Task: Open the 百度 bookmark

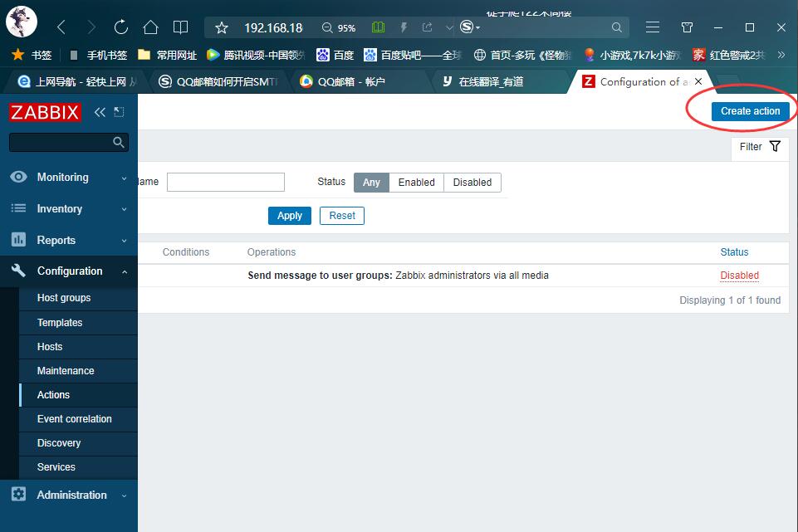Action: [335, 55]
